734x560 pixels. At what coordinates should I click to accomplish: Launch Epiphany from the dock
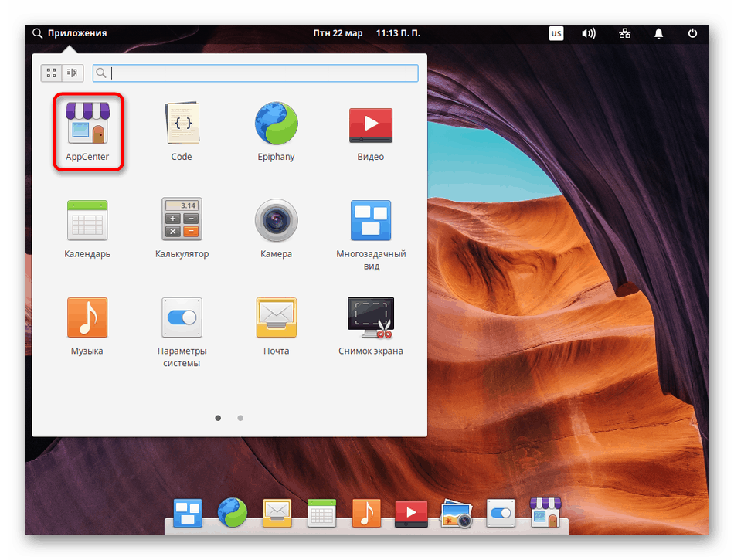click(233, 512)
